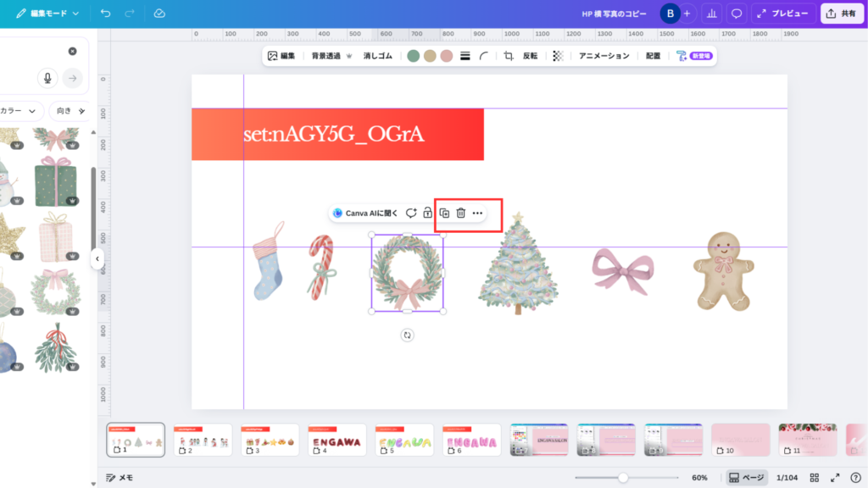Click the 共有 share button
The width and height of the screenshot is (868, 488).
[841, 14]
